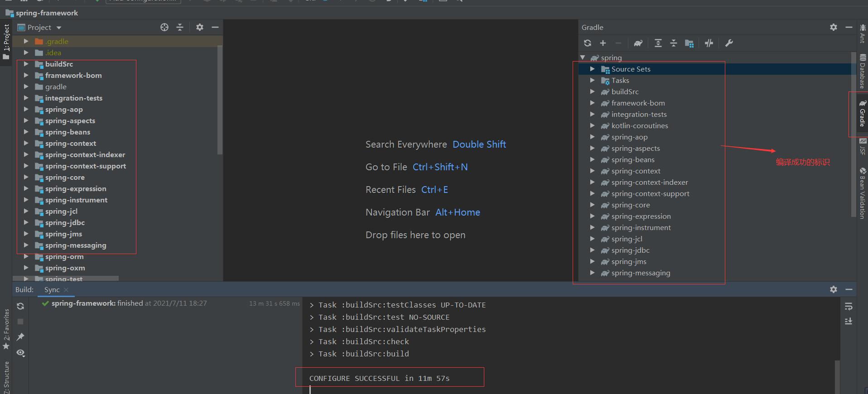Hide the Build tool window
Viewport: 868px width, 394px height.
(849, 289)
